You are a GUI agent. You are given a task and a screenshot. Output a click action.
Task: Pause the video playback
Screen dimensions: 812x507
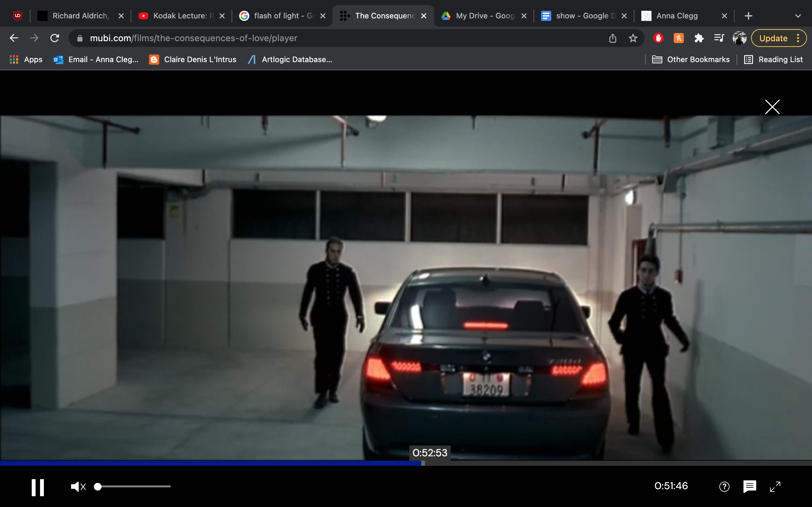point(37,487)
